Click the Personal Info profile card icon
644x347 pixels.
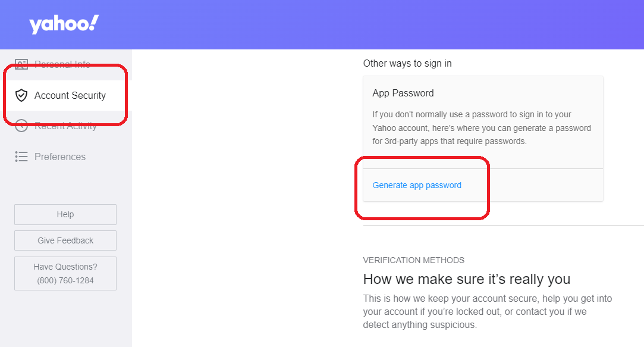[21, 64]
